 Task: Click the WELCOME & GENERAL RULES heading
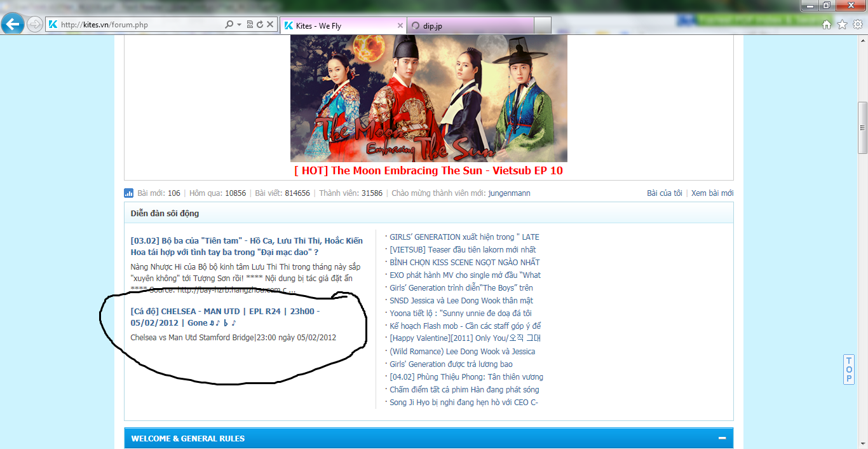point(187,439)
